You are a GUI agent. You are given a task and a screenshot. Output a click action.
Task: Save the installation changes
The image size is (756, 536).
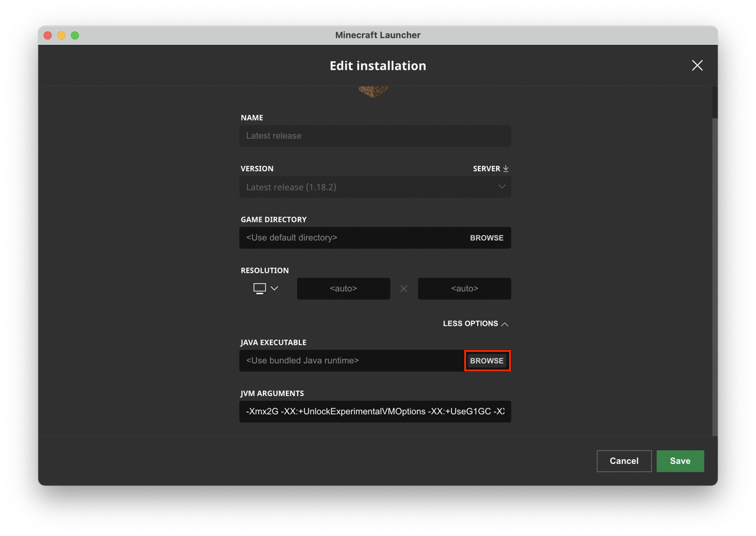pyautogui.click(x=680, y=460)
